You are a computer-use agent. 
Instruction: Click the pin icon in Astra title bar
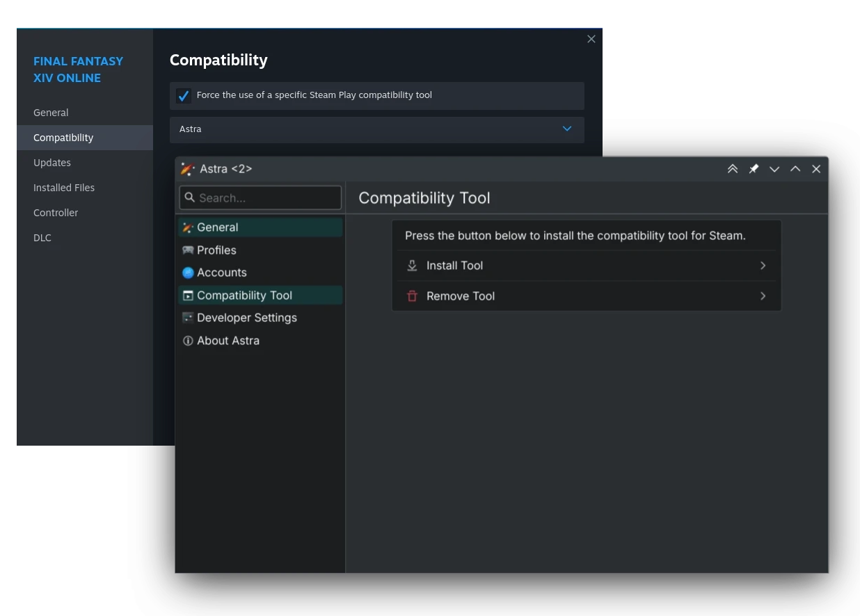[x=754, y=169]
